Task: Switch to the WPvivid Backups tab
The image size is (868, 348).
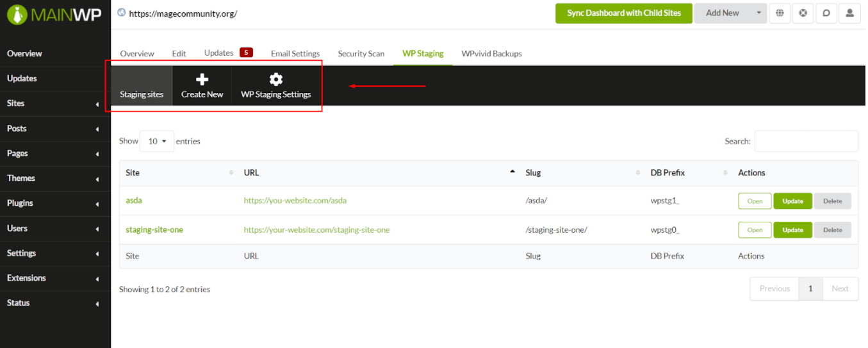Action: pos(491,54)
